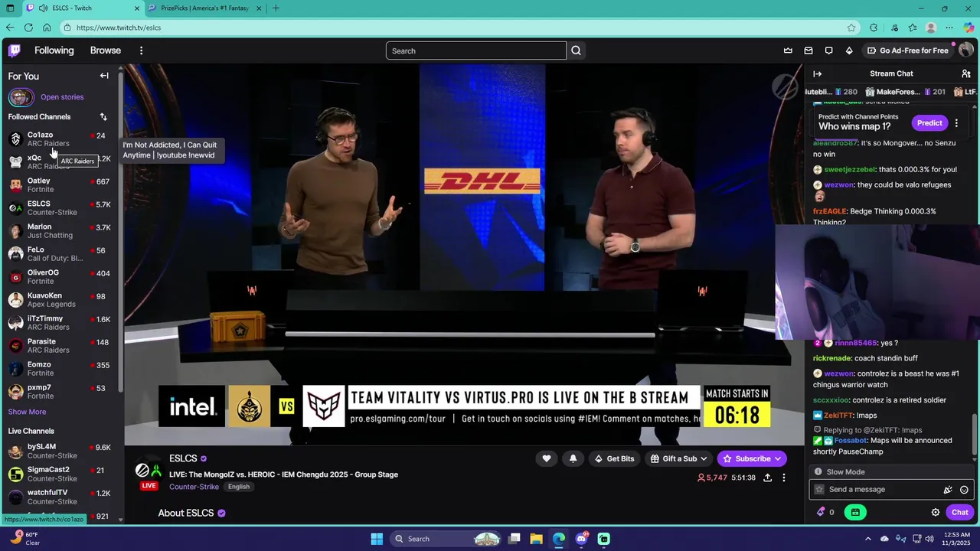This screenshot has width=980, height=551.
Task: Open Parasite channel in sidebar
Action: (60, 346)
